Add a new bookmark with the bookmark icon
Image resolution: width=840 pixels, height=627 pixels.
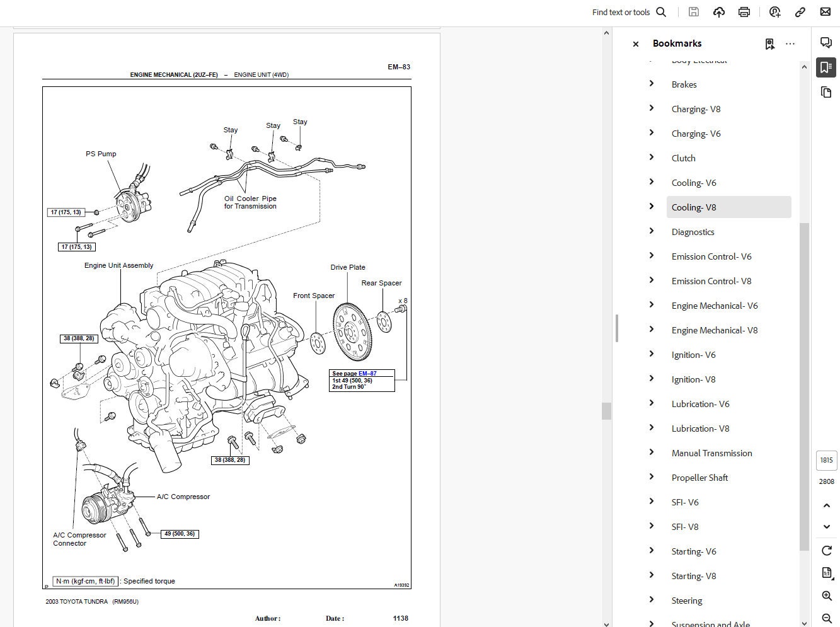769,43
